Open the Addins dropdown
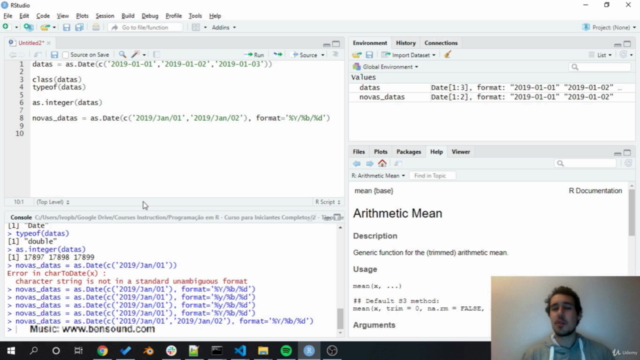The height and width of the screenshot is (360, 640). 224,27
